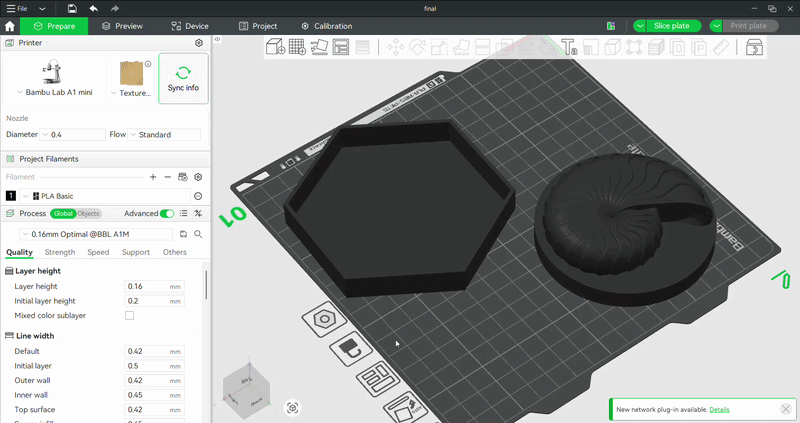Click the variable layer height icon
The height and width of the screenshot is (423, 800).
coord(362,47)
